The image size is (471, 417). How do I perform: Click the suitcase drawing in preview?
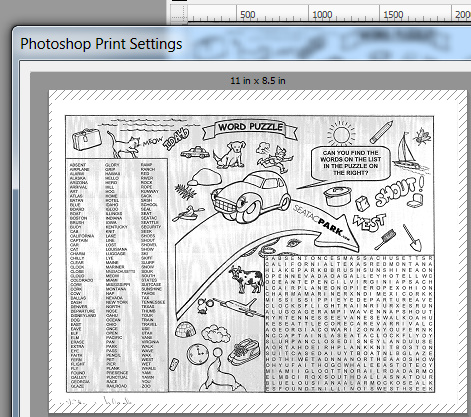point(87,139)
